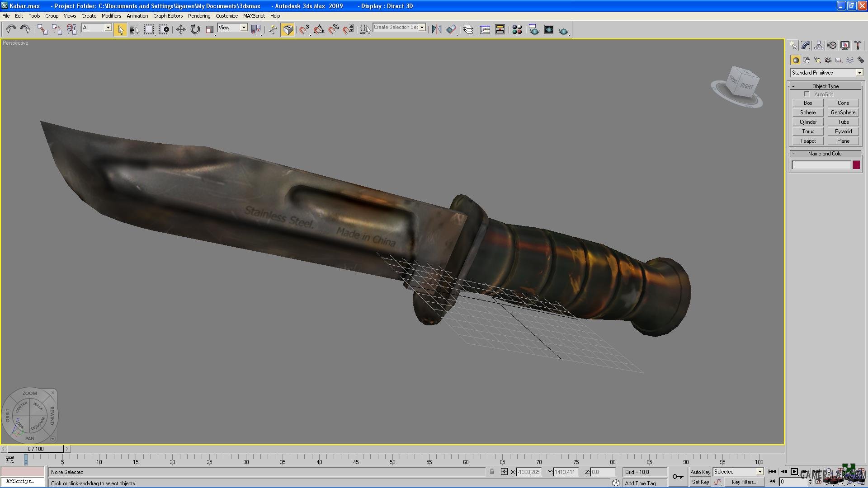Viewport: 868px width, 488px height.
Task: Activate the Select Object arrow tool
Action: 120,29
